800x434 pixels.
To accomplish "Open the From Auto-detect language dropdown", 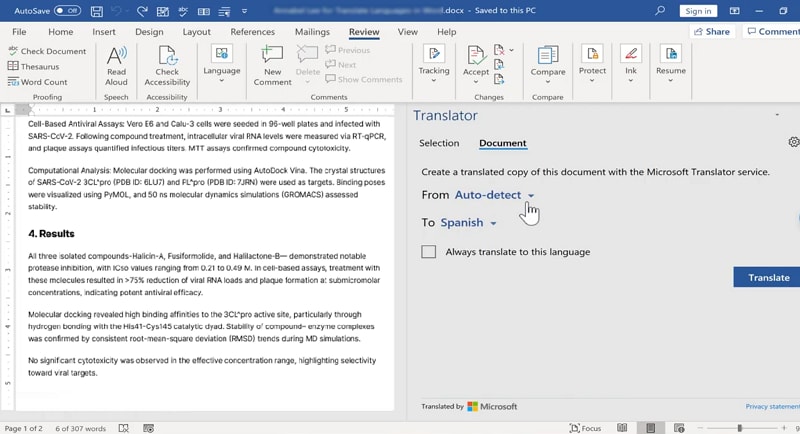I will 494,195.
